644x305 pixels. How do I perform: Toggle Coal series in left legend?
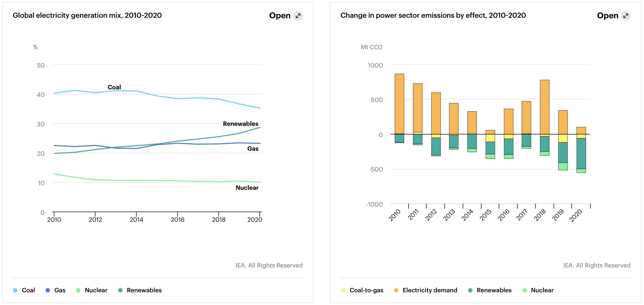coord(28,290)
